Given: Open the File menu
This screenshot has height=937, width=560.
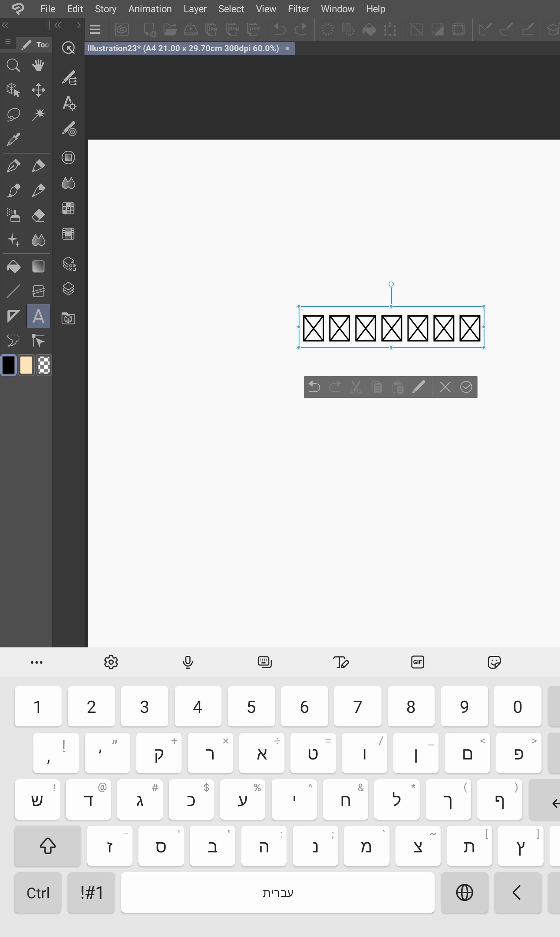Looking at the screenshot, I should click(x=48, y=9).
